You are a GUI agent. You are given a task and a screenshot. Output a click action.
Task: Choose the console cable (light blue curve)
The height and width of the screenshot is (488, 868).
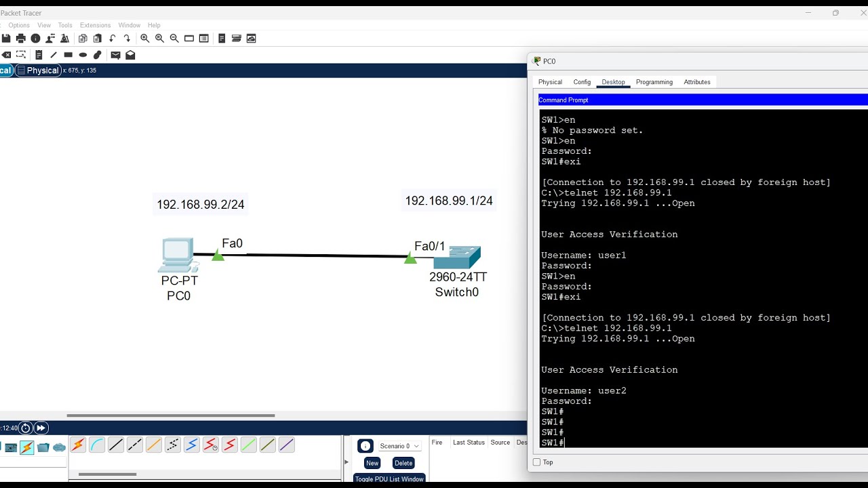pos(97,445)
